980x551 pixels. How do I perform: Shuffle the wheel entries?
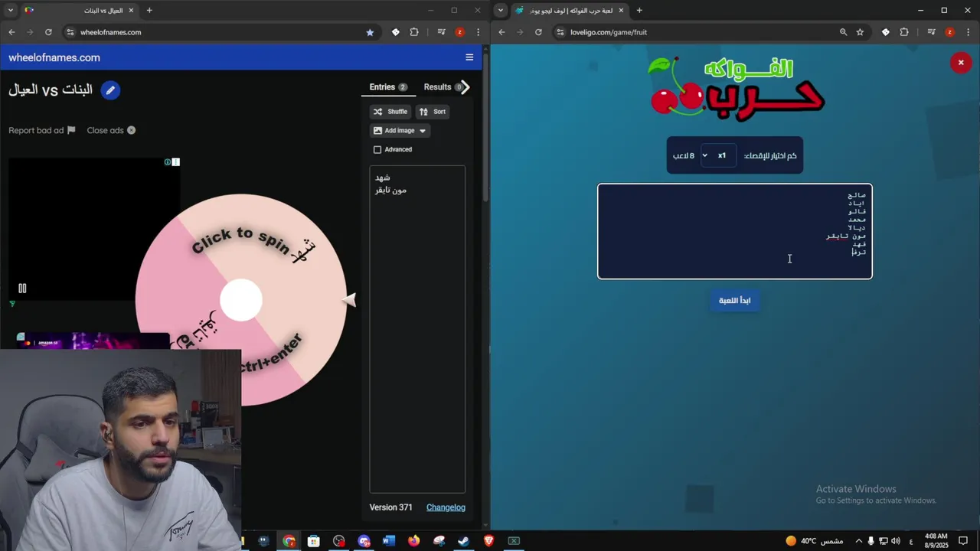tap(390, 112)
